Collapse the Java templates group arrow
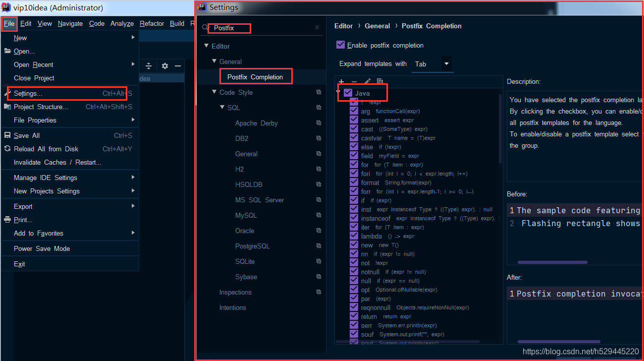Viewport: 644px width, 361px height. pos(339,93)
